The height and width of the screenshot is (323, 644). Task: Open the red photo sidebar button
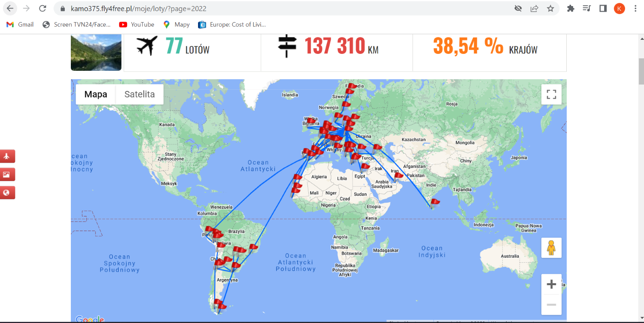(x=7, y=175)
